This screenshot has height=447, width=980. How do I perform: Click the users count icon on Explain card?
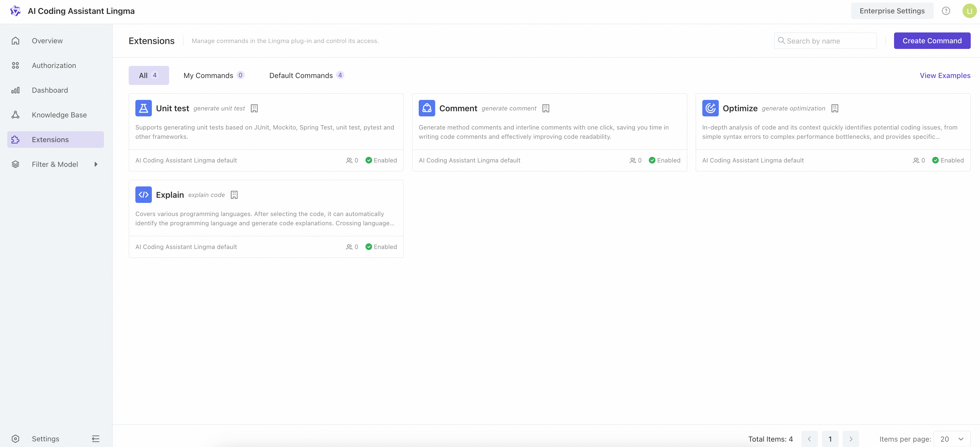(x=349, y=247)
